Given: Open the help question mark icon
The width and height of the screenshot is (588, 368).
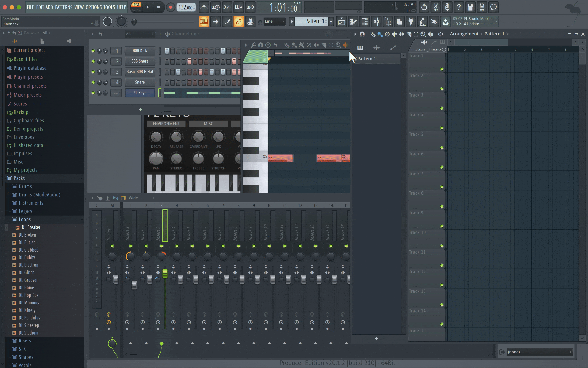Looking at the screenshot, I should (459, 7).
